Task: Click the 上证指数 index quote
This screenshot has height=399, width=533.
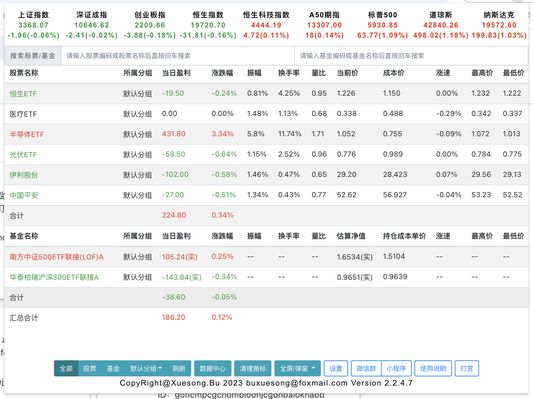Action: [x=33, y=25]
